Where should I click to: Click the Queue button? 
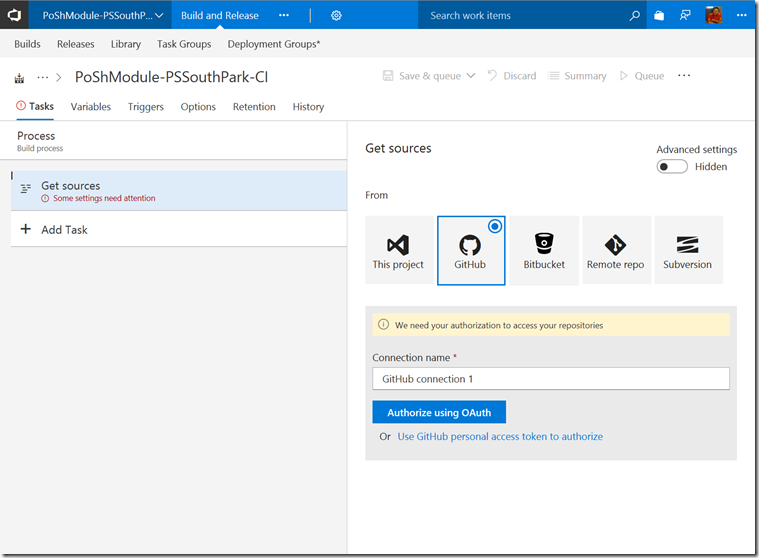coord(642,76)
